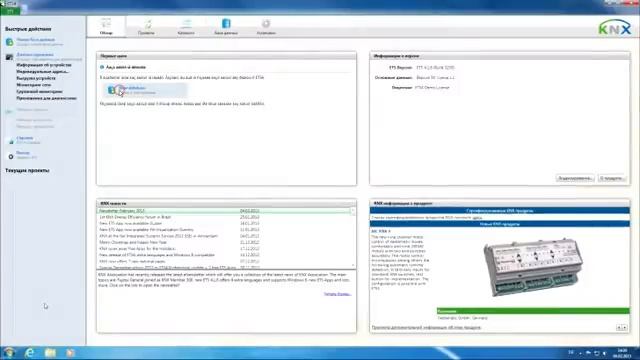The width and height of the screenshot is (640, 360).
Task: Click the exit power icon in sidebar
Action: [11, 156]
